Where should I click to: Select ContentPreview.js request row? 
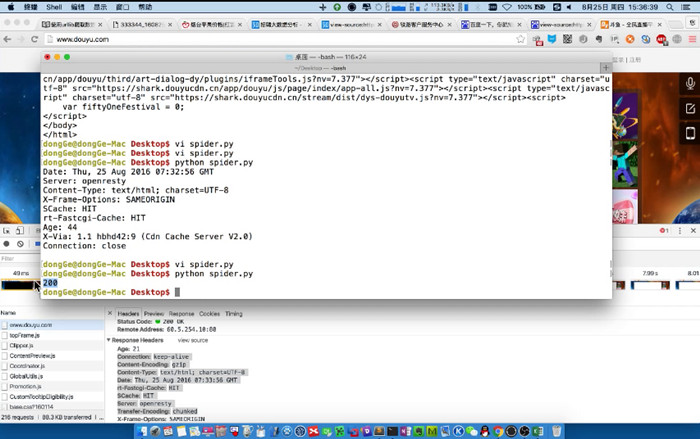pyautogui.click(x=52, y=356)
